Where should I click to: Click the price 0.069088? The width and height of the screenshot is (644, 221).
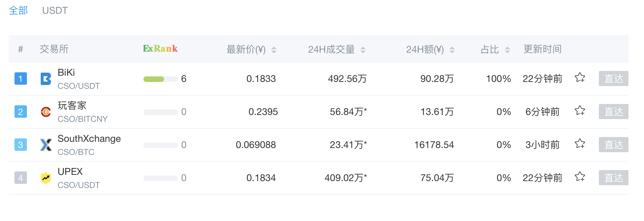pyautogui.click(x=256, y=145)
